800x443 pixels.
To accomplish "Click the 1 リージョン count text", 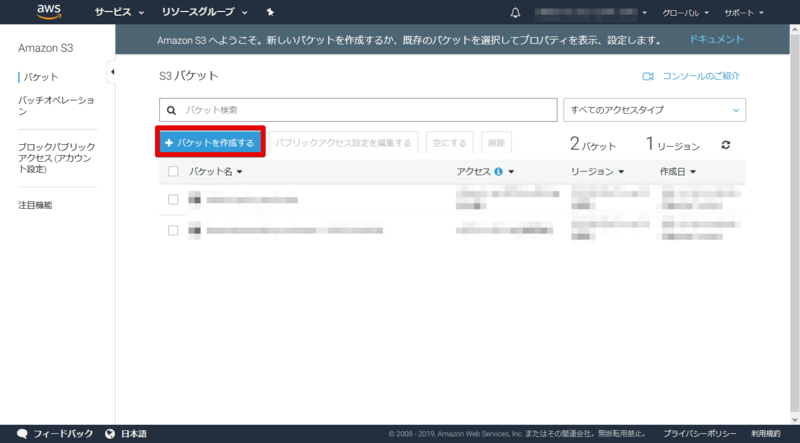I will point(673,144).
